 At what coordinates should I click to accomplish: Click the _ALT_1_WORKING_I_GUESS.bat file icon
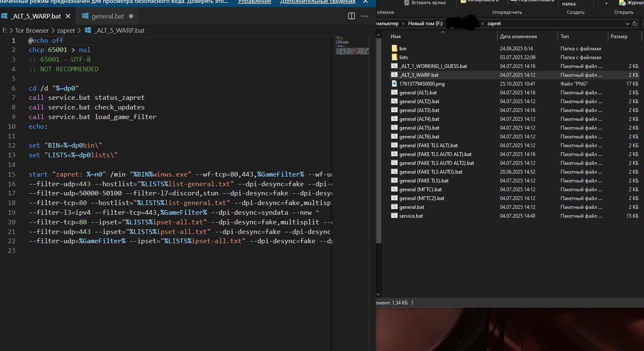tap(394, 66)
